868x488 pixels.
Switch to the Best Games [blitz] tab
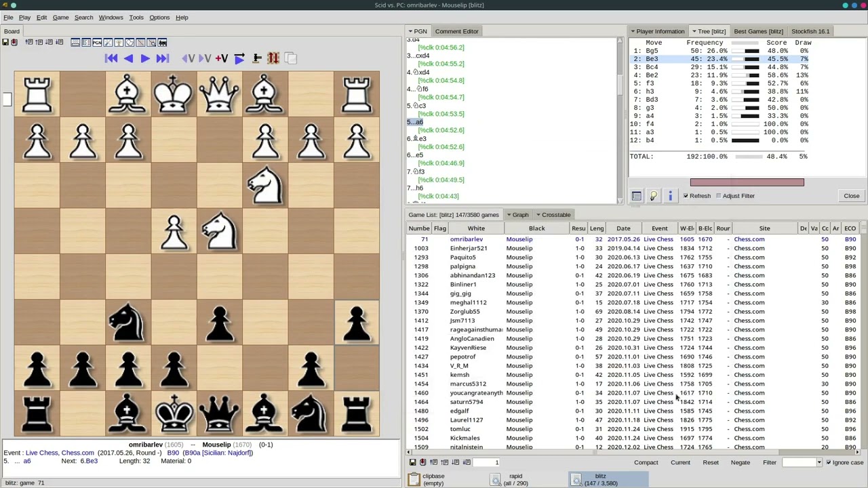coord(758,31)
